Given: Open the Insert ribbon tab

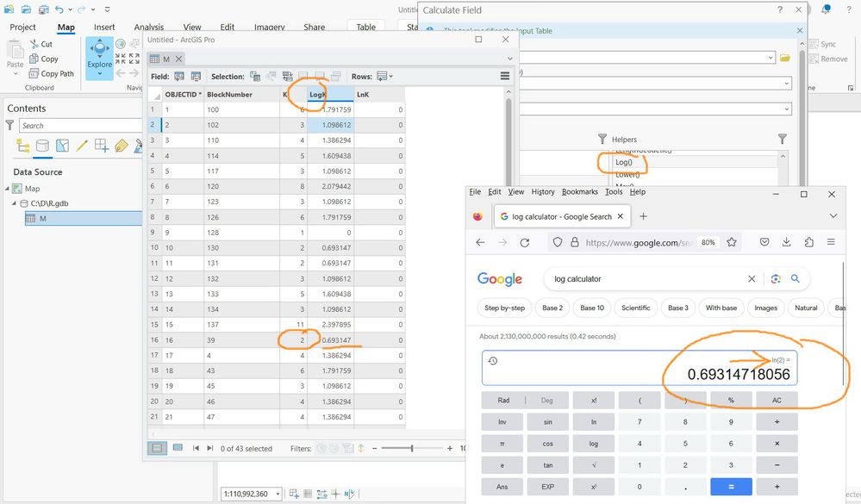Looking at the screenshot, I should (104, 27).
